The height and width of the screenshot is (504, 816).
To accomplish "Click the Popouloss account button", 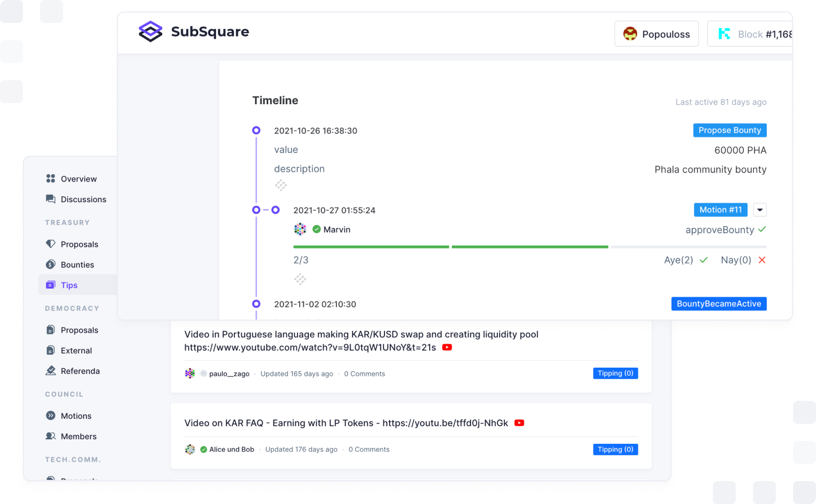I will pos(657,34).
